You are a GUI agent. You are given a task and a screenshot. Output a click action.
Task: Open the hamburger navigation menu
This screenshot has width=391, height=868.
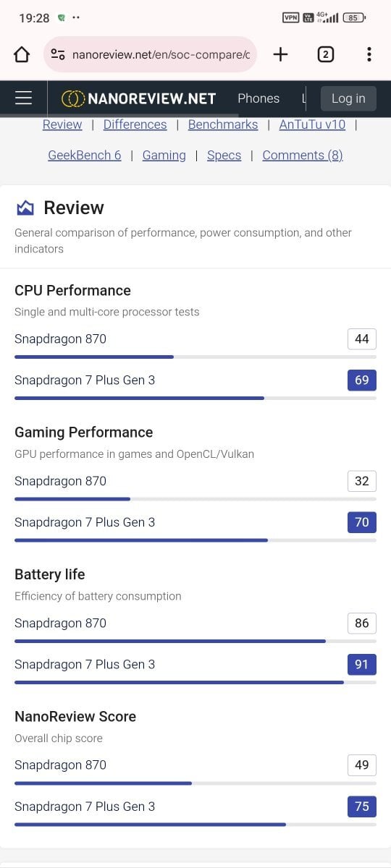(x=24, y=98)
